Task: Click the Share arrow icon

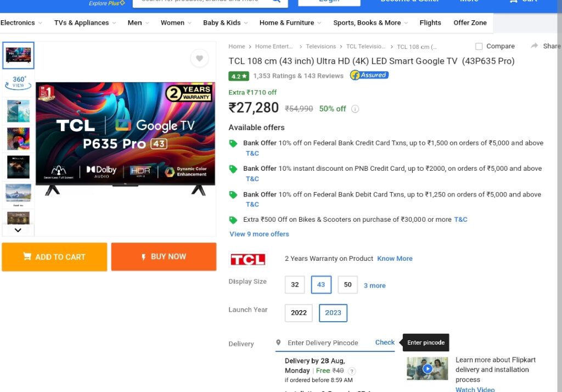Action: (535, 46)
